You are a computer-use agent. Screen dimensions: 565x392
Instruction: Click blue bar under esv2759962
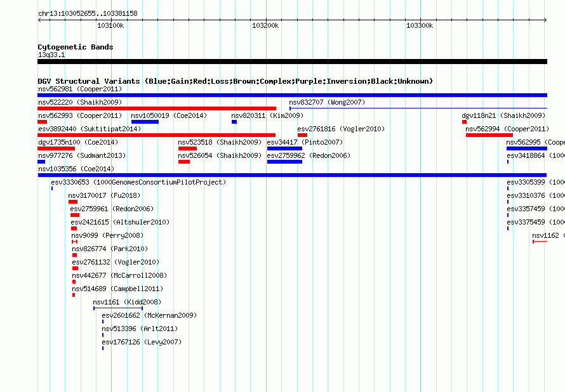click(x=284, y=162)
